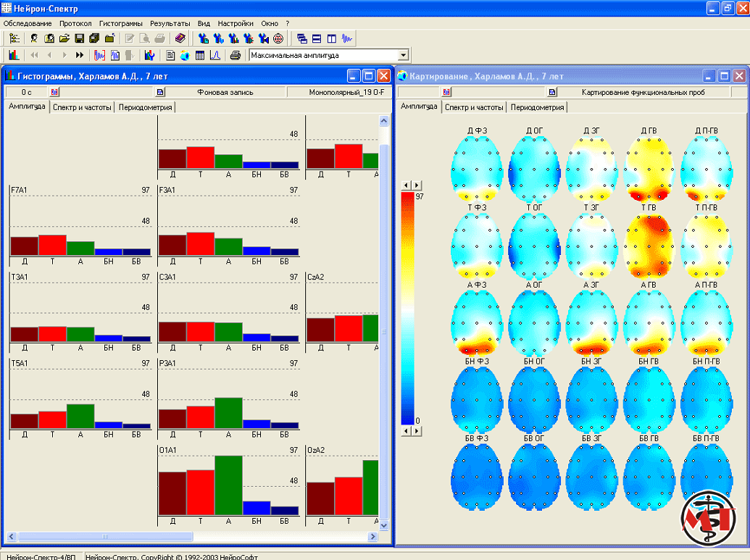Click small red icon in histogram window header
This screenshot has height=560, width=750.
pyautogui.click(x=54, y=92)
